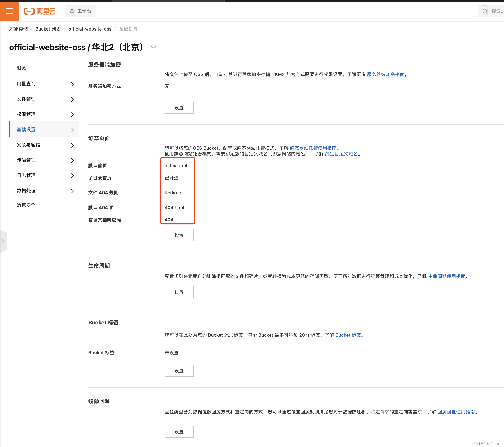Open 回源设置使用指南 link

456,412
